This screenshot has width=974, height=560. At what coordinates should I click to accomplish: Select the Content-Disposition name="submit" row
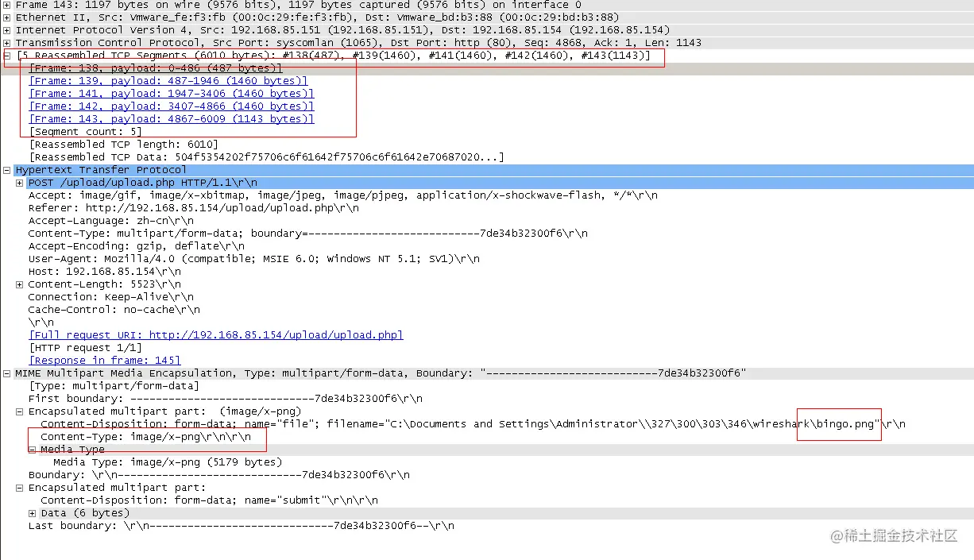pyautogui.click(x=210, y=500)
